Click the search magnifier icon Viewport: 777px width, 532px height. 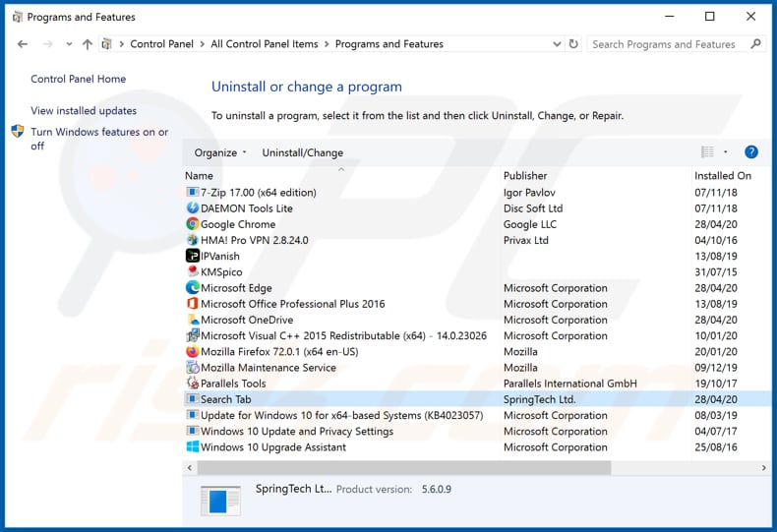coord(755,43)
